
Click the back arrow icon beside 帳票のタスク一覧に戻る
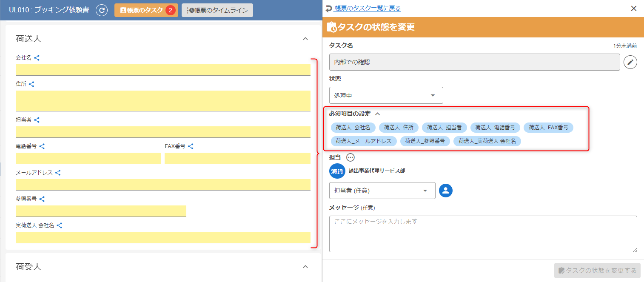pos(329,9)
